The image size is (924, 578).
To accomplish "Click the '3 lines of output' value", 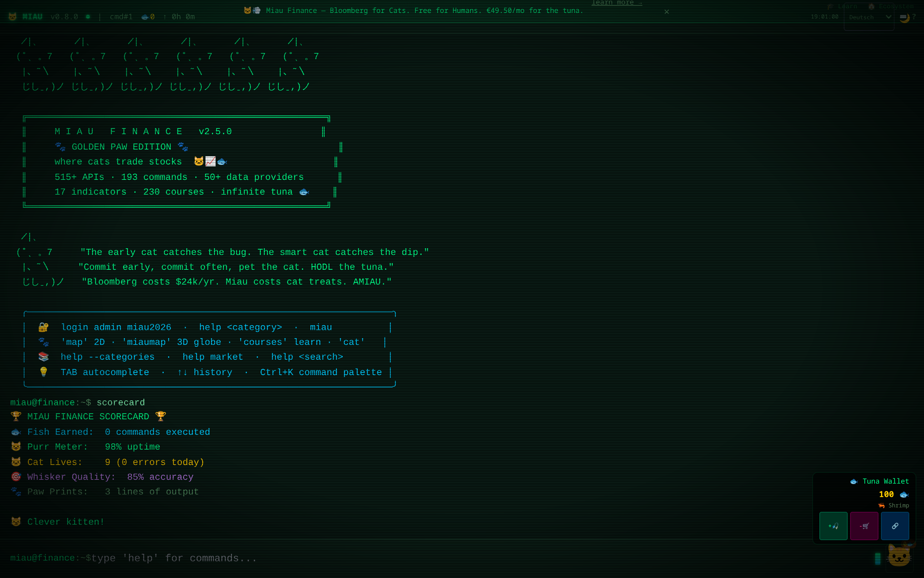I will (x=152, y=492).
